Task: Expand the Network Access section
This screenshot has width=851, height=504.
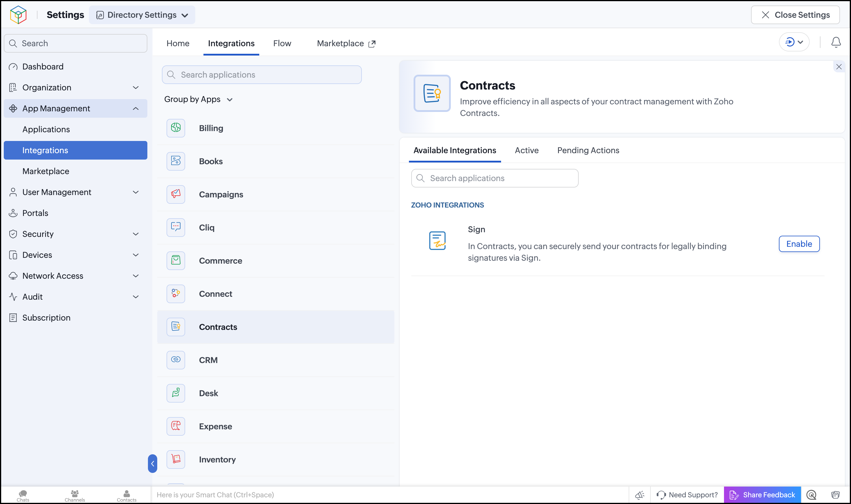Action: click(75, 276)
